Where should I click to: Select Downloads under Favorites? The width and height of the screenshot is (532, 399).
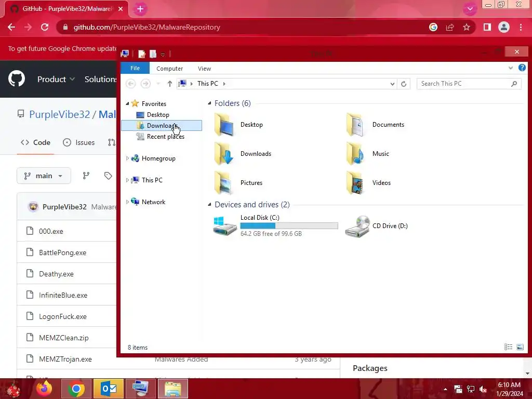162,126
